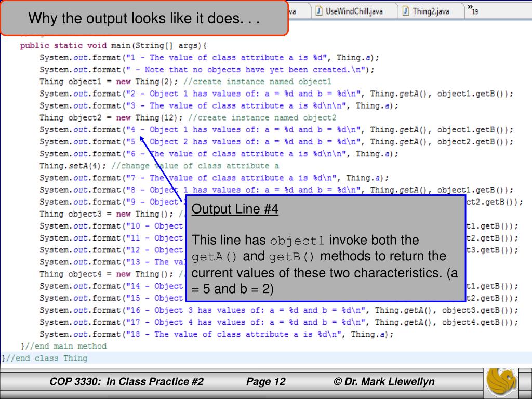The image size is (532, 399).
Task: Click the comment '//create instance named object1'
Action: pyautogui.click(x=257, y=82)
